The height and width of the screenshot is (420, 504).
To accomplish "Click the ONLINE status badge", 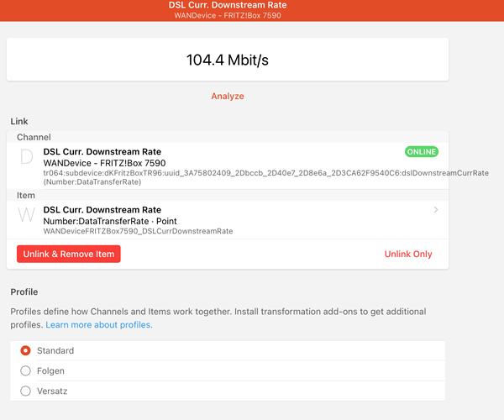I will (x=422, y=152).
